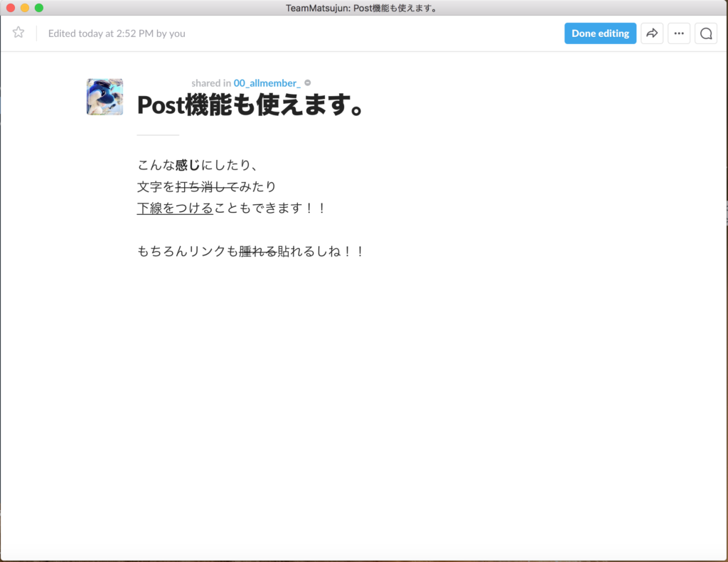This screenshot has width=728, height=562.
Task: Click the strikethrough text '腫れる' in last line
Action: pyautogui.click(x=257, y=251)
